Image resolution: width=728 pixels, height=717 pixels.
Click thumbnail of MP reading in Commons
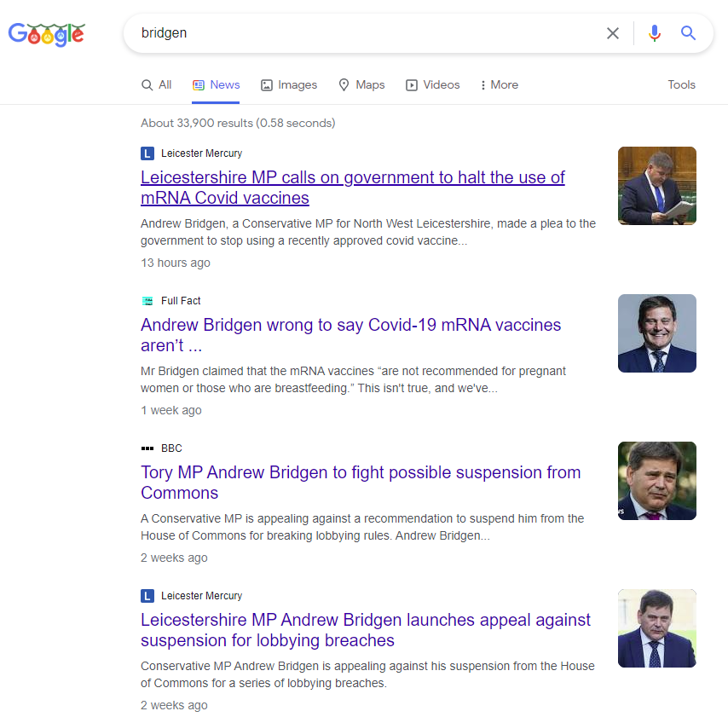pyautogui.click(x=657, y=186)
